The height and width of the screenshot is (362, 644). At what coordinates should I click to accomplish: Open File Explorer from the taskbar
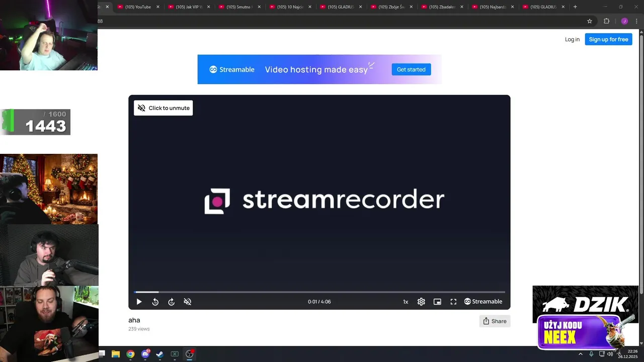pos(116,354)
